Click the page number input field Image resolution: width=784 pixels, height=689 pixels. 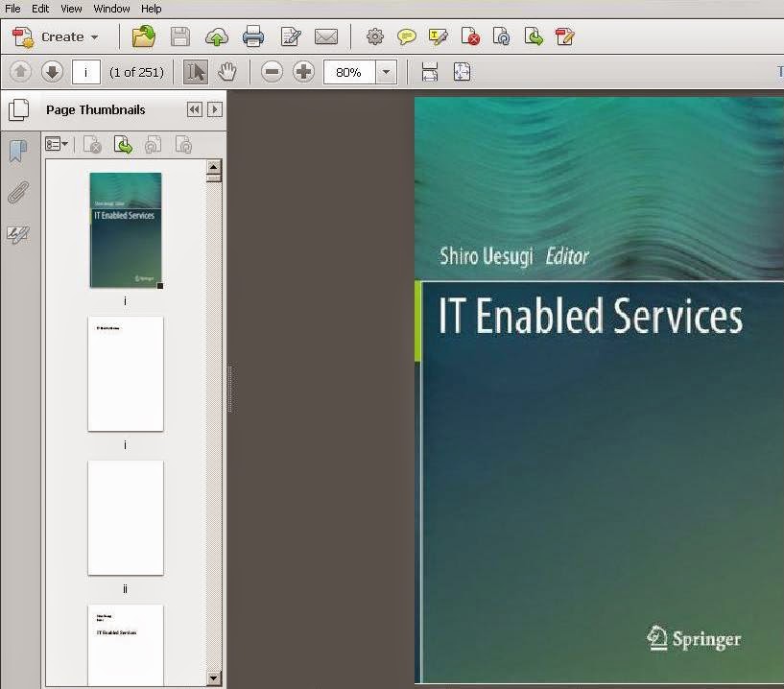(x=86, y=73)
